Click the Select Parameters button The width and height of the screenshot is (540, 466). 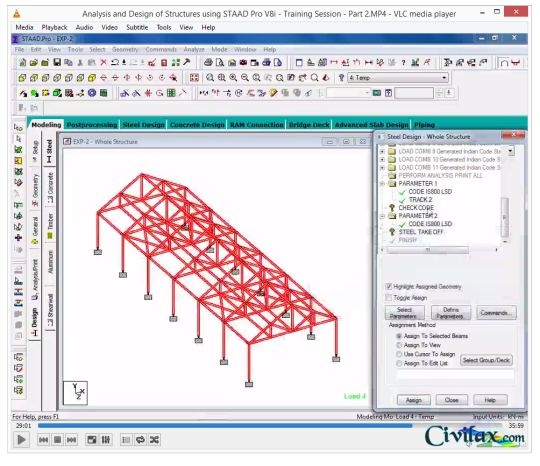pyautogui.click(x=404, y=313)
